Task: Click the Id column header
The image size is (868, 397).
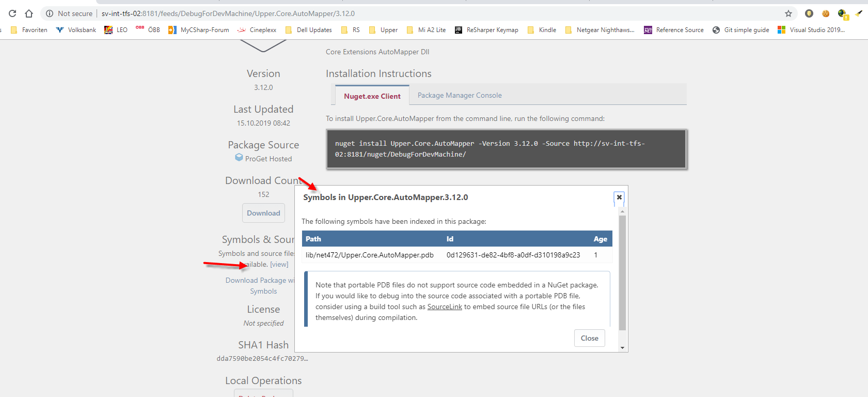Action: pyautogui.click(x=450, y=239)
